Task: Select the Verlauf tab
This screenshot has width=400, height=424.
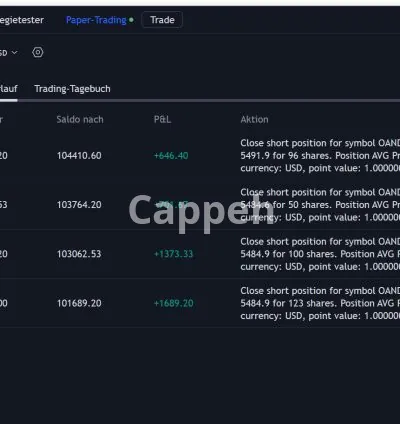Action: pyautogui.click(x=9, y=89)
